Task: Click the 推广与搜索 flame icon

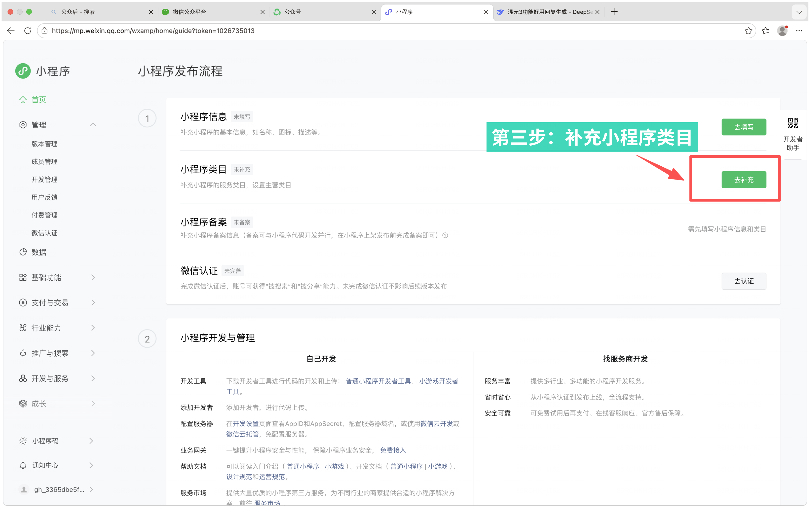Action: [23, 353]
